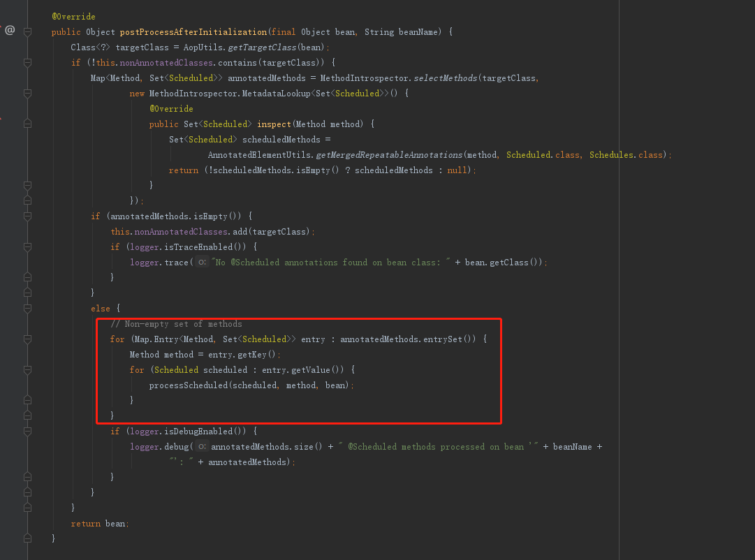Click the red bookmark marker in the left gutter
This screenshot has width=755, height=560.
2,119
